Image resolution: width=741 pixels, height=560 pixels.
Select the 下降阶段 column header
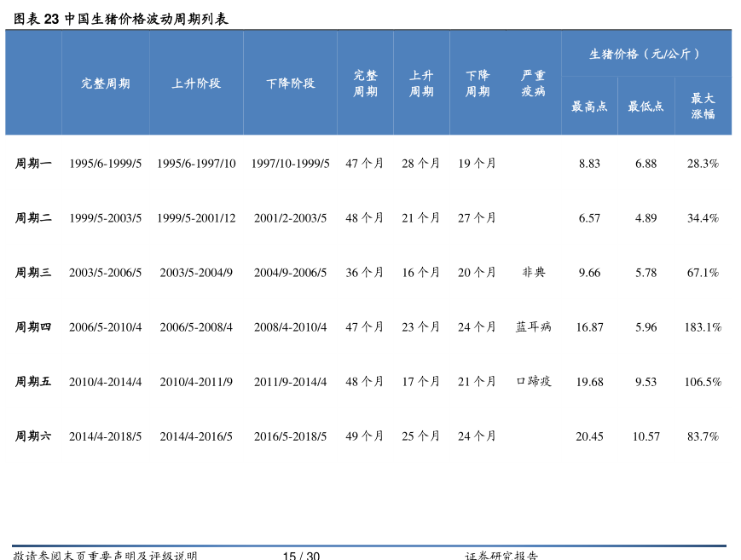(290, 84)
